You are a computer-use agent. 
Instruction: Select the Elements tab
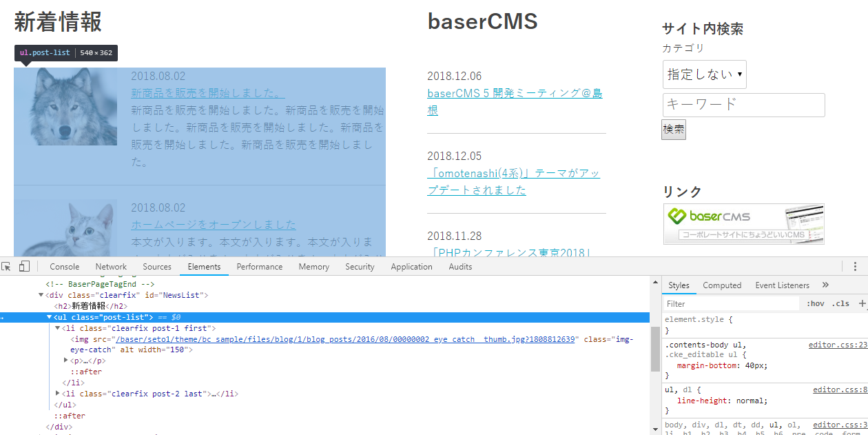coord(205,267)
